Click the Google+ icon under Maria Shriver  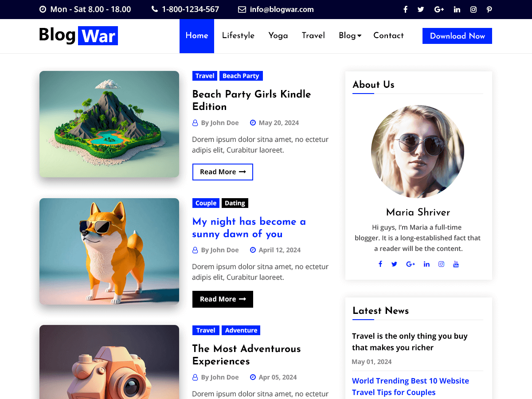411,264
